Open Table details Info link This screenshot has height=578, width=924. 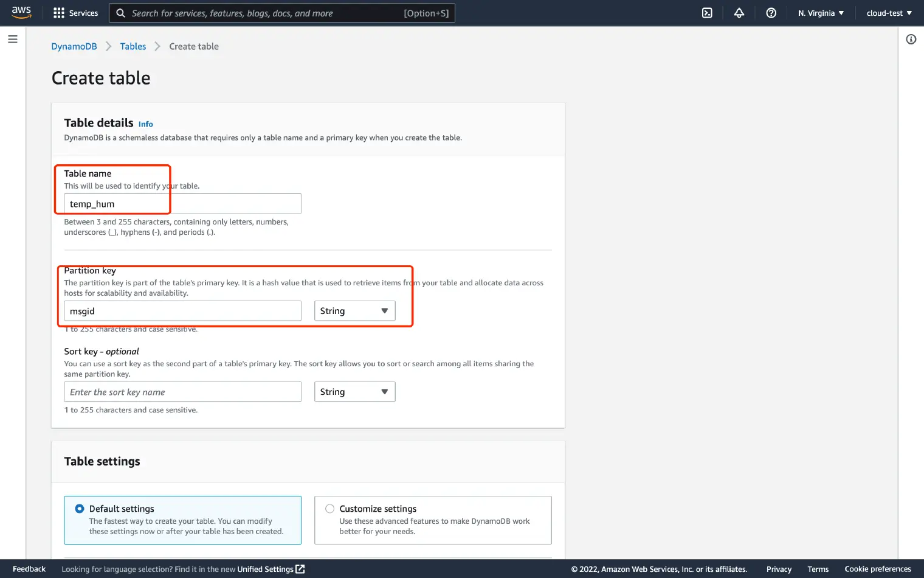tap(146, 124)
